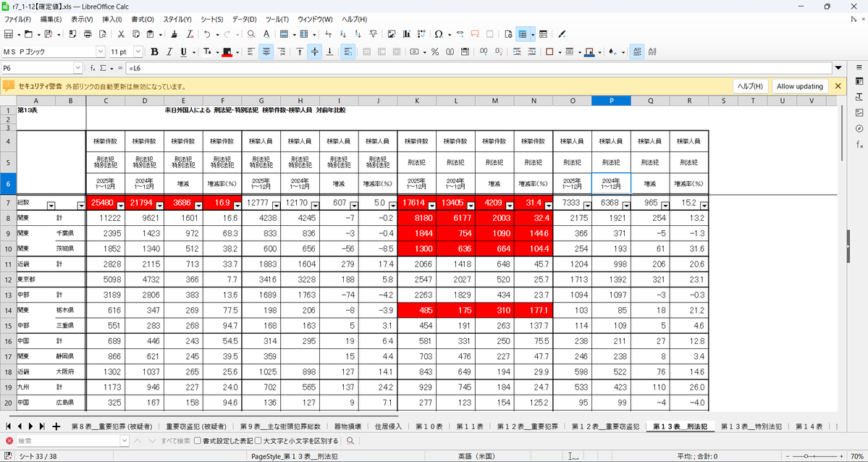Open the autofilter dropdown in cell R7

tap(704, 206)
